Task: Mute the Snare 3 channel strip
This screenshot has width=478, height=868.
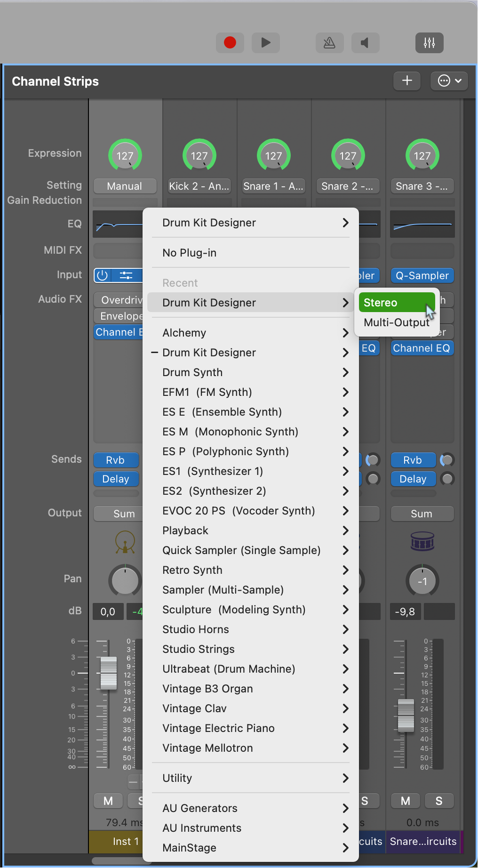Action: click(406, 801)
